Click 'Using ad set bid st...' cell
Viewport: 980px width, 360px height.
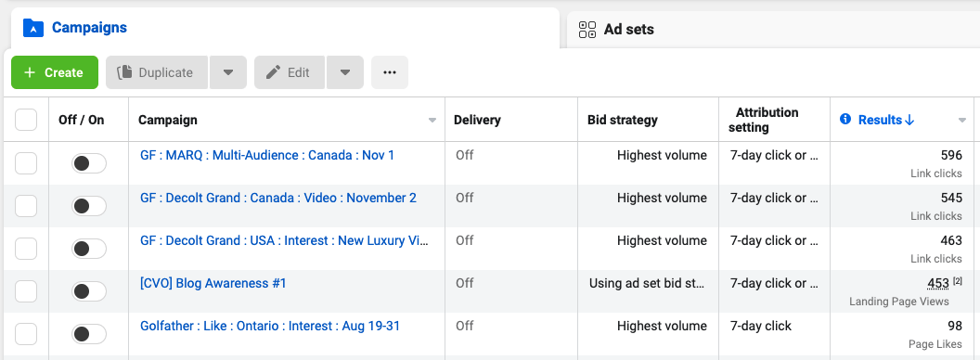click(x=648, y=283)
